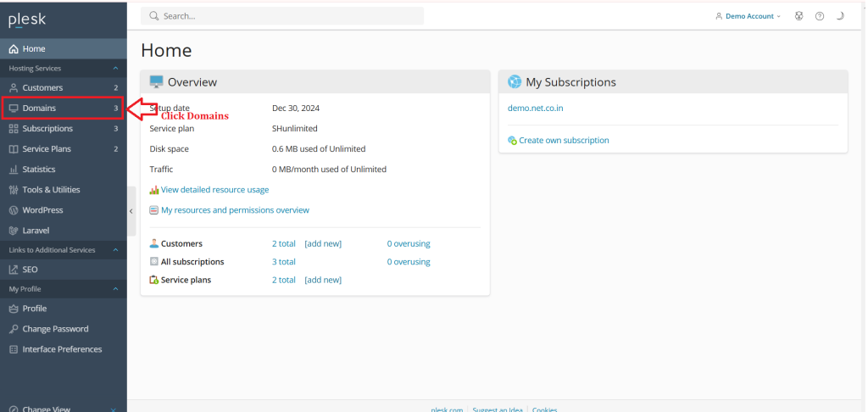Click the Laravel logo icon in sidebar
Screen dimensions: 868x412
tap(14, 231)
